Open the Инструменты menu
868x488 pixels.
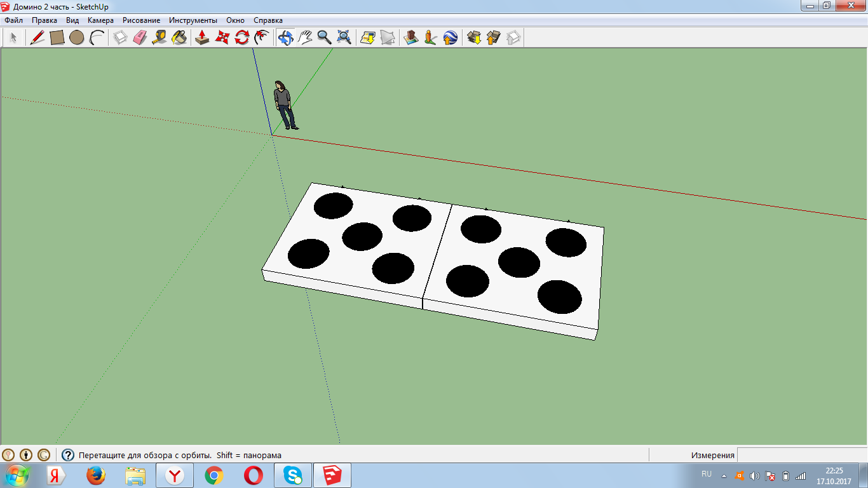coord(193,20)
